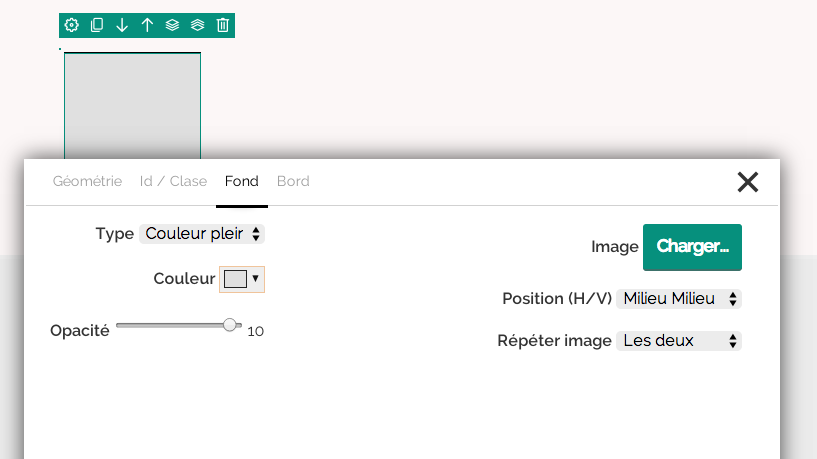Move element up with the up arrow
Screen dimensions: 817x459
coord(147,25)
